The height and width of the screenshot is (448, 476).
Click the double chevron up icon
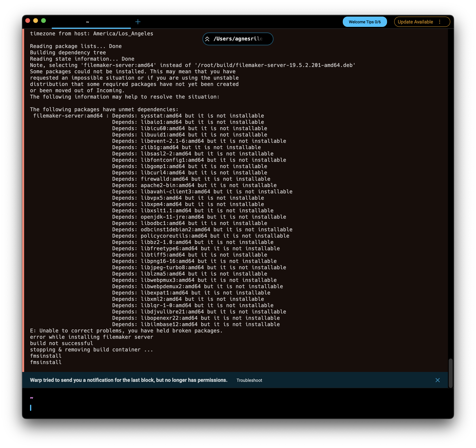point(207,39)
